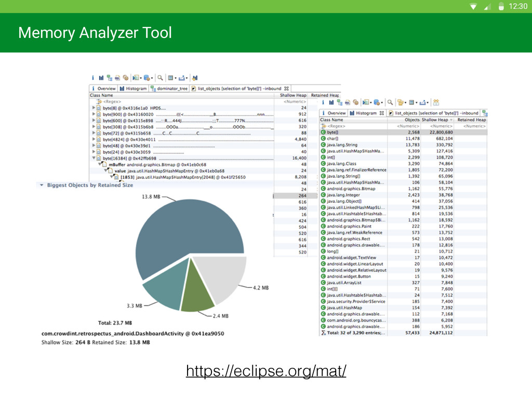
Task: Open dropdown arrow beside left toolbar query browser
Action: click(152, 78)
